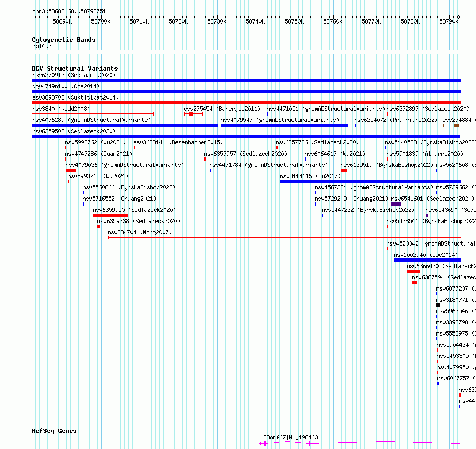476x449 pixels.
Task: Click the chr3:58682168..58792751 coordinates label
Action: click(69, 12)
